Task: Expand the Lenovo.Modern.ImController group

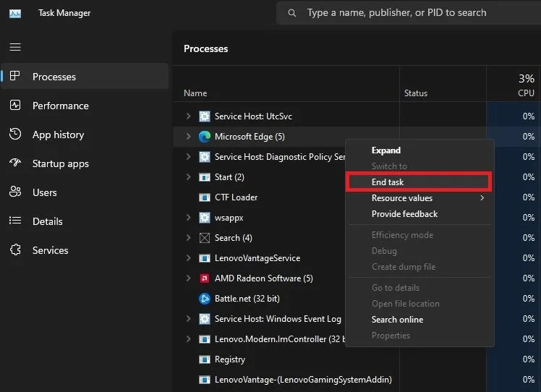Action: [188, 339]
